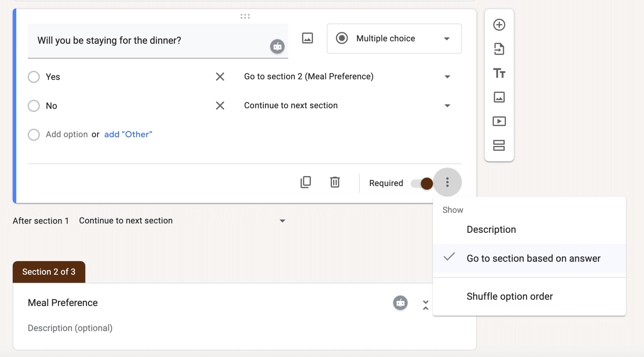The image size is (644, 357).
Task: Click the add video icon in sidebar
Action: coord(499,121)
